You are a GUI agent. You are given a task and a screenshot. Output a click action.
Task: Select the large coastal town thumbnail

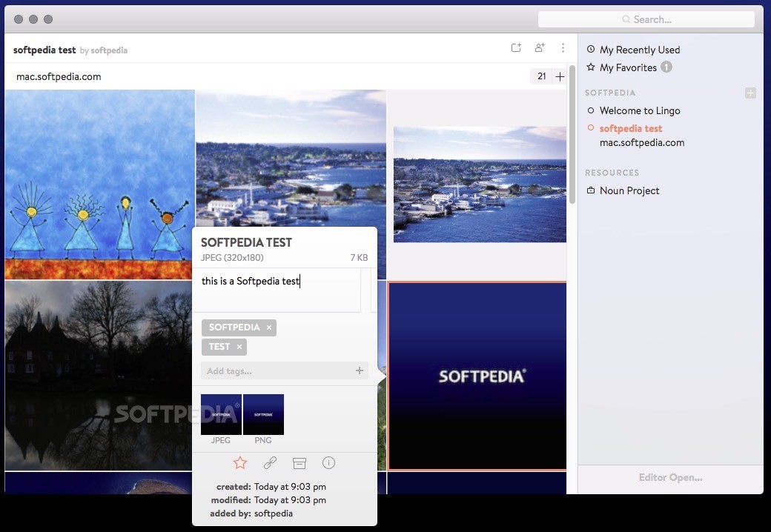[x=291, y=159]
